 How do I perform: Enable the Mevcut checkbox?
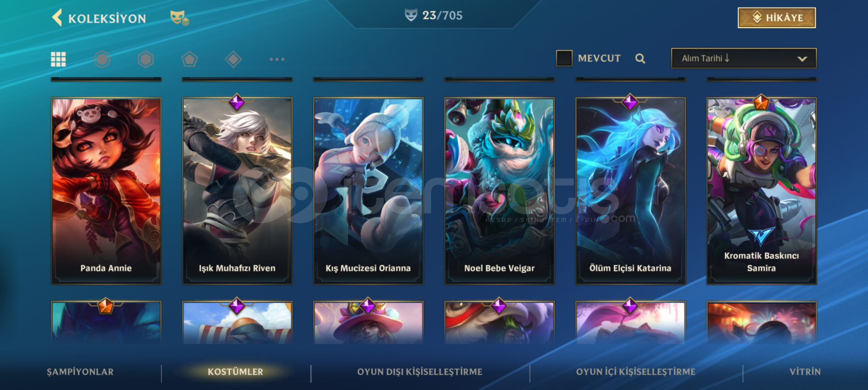[564, 58]
